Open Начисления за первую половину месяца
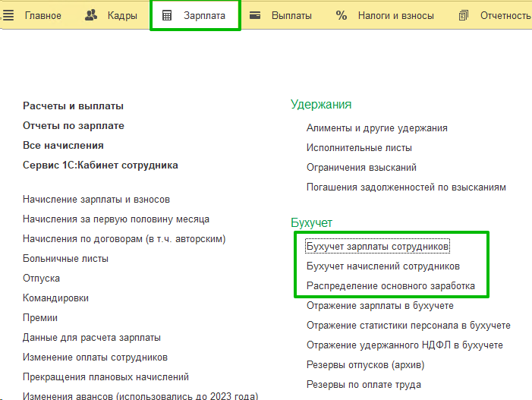Screen dimensions: 532x400 (116, 219)
